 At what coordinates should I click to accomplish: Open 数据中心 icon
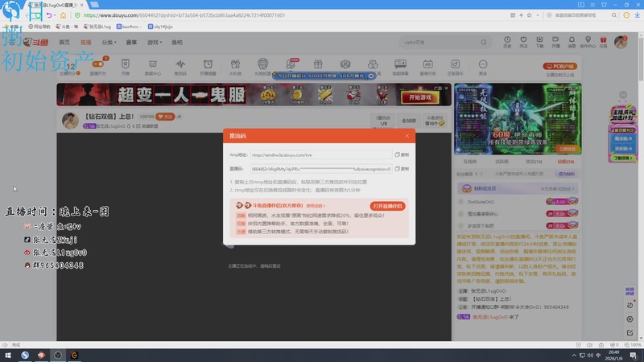coord(153,67)
